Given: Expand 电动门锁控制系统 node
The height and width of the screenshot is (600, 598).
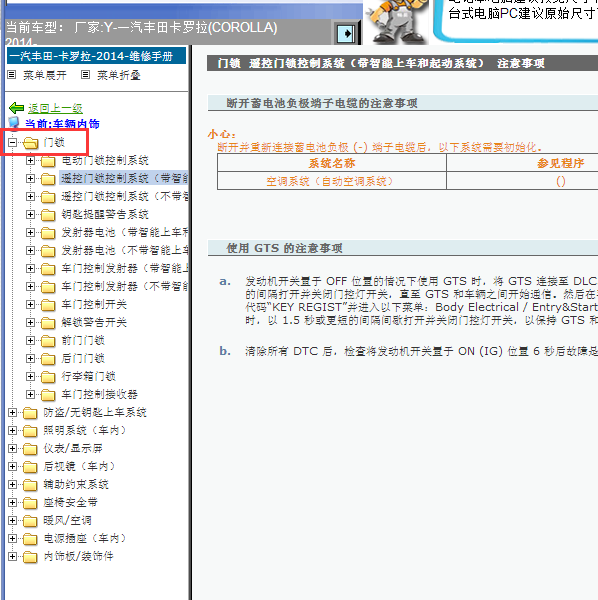Looking at the screenshot, I should pos(30,161).
